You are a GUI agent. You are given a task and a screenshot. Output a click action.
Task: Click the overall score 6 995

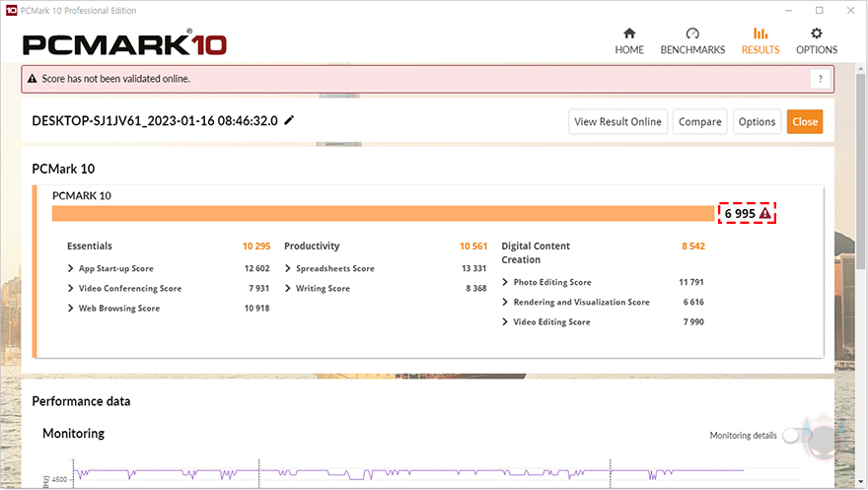click(740, 214)
